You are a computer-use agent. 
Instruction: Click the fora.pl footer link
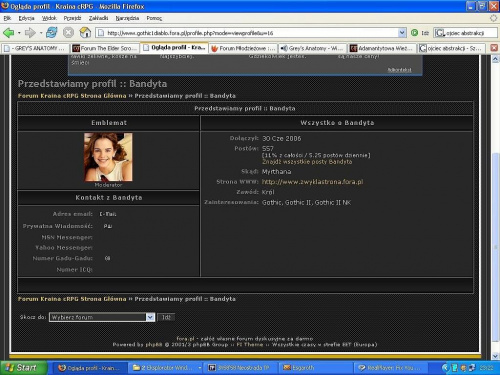(x=185, y=339)
